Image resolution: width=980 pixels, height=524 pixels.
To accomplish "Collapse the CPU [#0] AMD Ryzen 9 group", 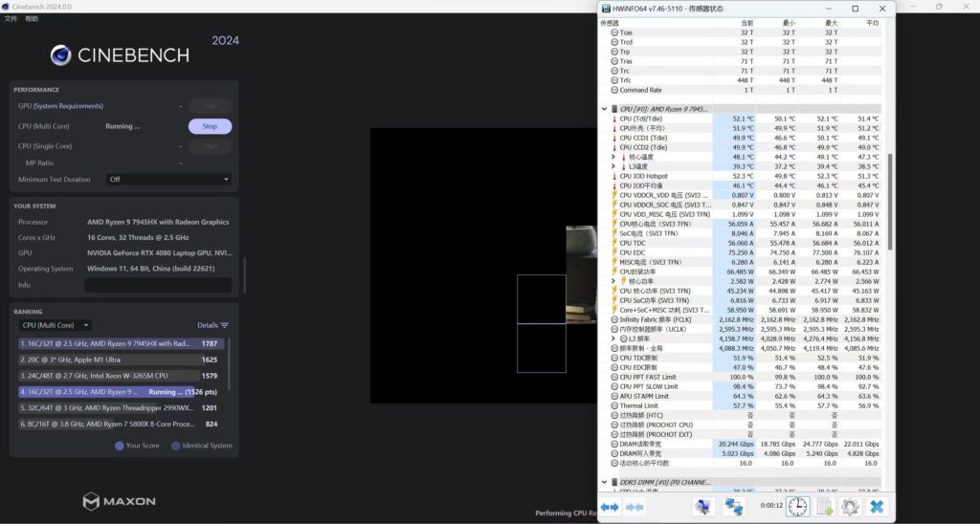I will click(605, 109).
